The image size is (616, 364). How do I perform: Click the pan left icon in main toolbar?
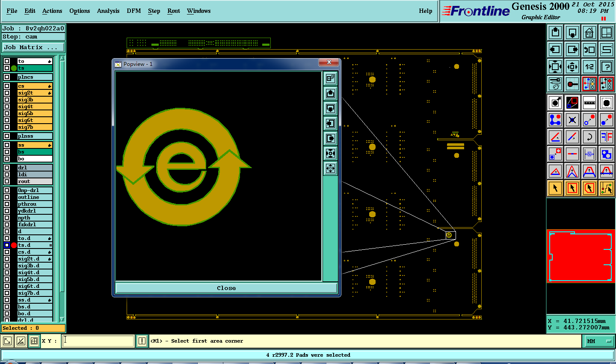coord(555,50)
